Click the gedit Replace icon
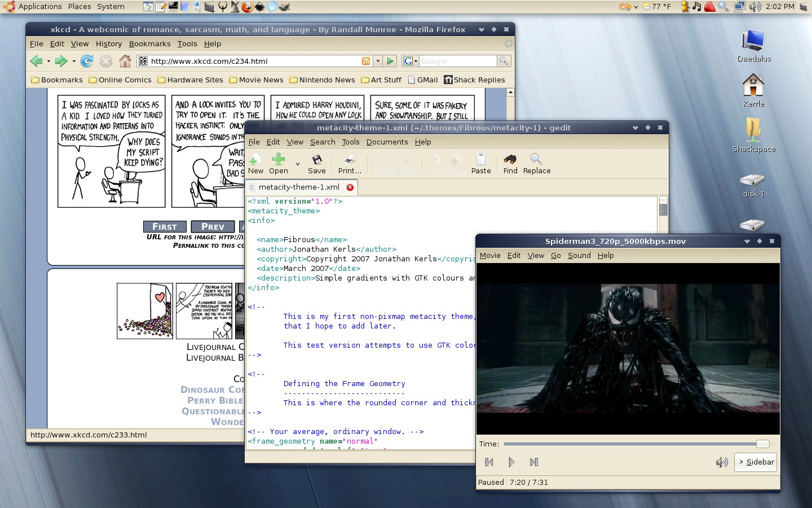812x508 pixels. [x=537, y=163]
